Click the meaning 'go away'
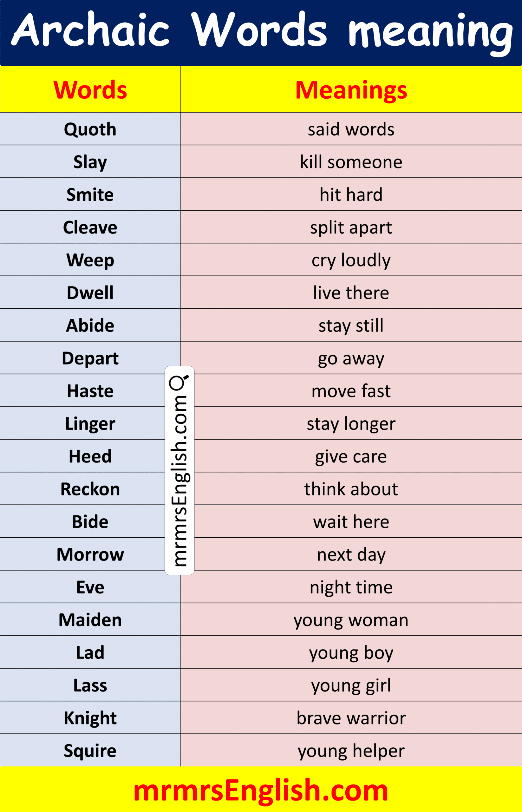This screenshot has width=522, height=812. click(x=351, y=358)
